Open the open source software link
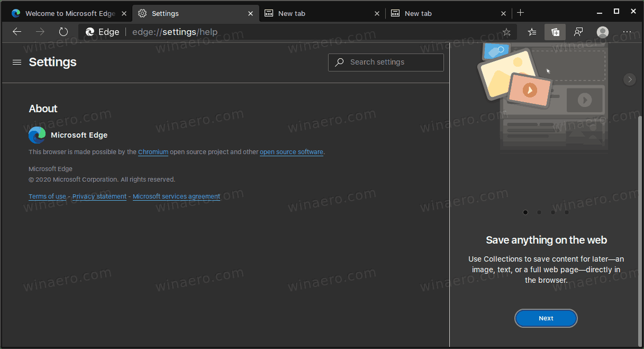This screenshot has height=349, width=644. [291, 152]
